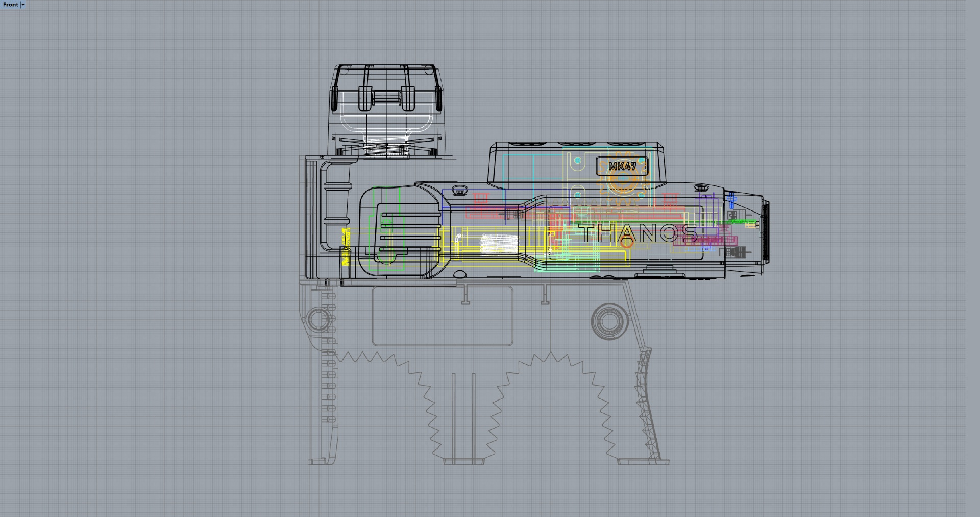Select the twin vertical bars in stand center
Image resolution: width=980 pixels, height=517 pixels.
coord(463,414)
